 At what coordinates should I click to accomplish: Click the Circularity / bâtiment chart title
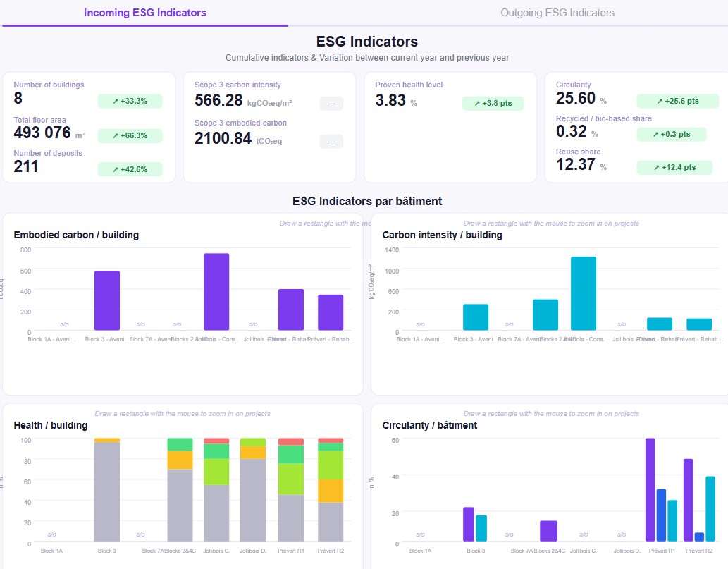point(429,425)
